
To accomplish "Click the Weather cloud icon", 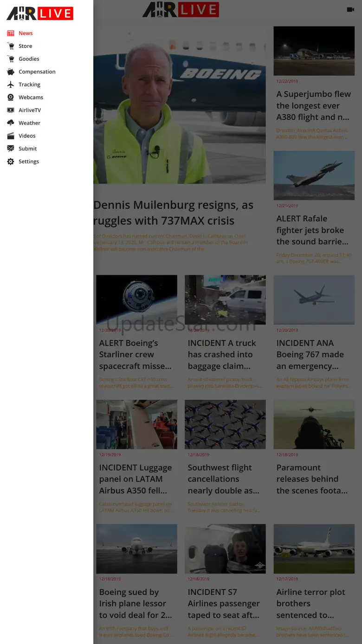I will tap(11, 123).
